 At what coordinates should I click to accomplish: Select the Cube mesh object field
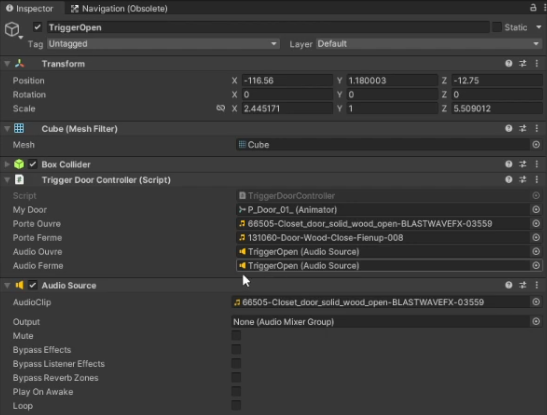383,145
